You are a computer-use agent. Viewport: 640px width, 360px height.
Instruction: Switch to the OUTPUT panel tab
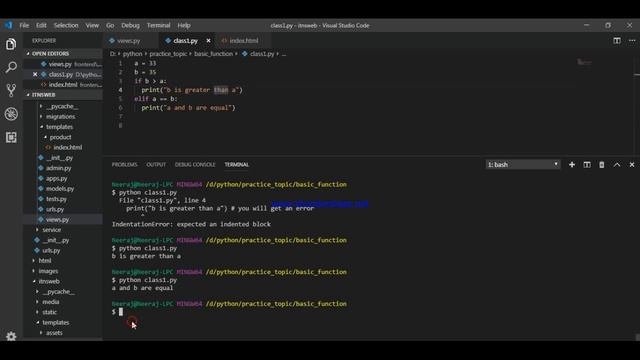(156, 164)
